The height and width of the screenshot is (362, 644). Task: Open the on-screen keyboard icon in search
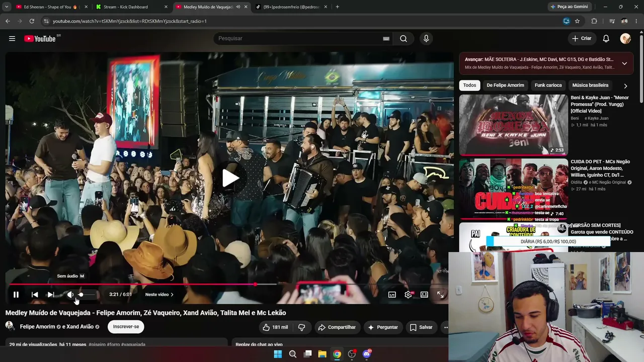(386, 39)
